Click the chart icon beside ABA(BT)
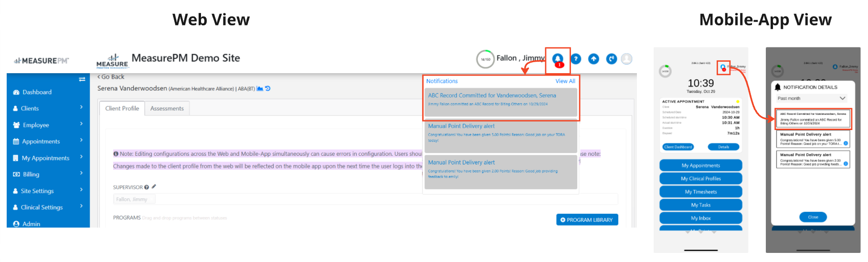 [260, 88]
